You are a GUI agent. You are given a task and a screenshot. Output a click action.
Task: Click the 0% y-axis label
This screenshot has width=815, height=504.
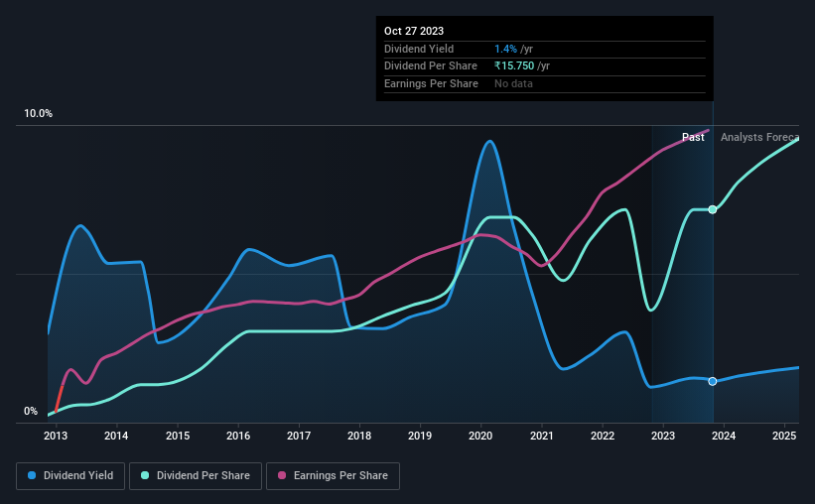coord(31,411)
